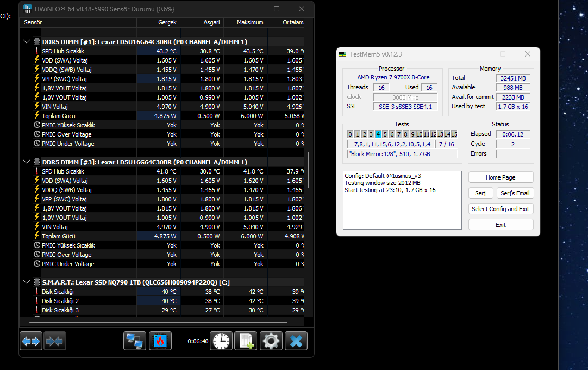
Task: Click the thermometer icon next to Disk Sıcaklığı 2
Action: pos(37,300)
